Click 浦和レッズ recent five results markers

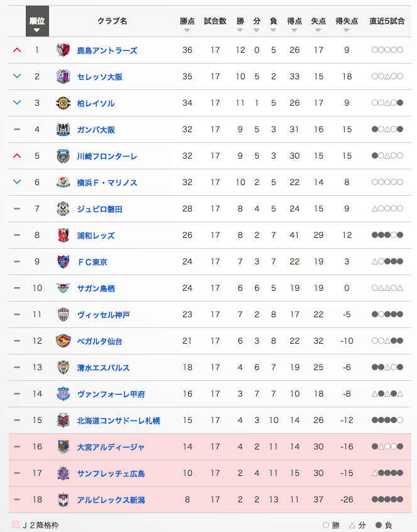387,235
